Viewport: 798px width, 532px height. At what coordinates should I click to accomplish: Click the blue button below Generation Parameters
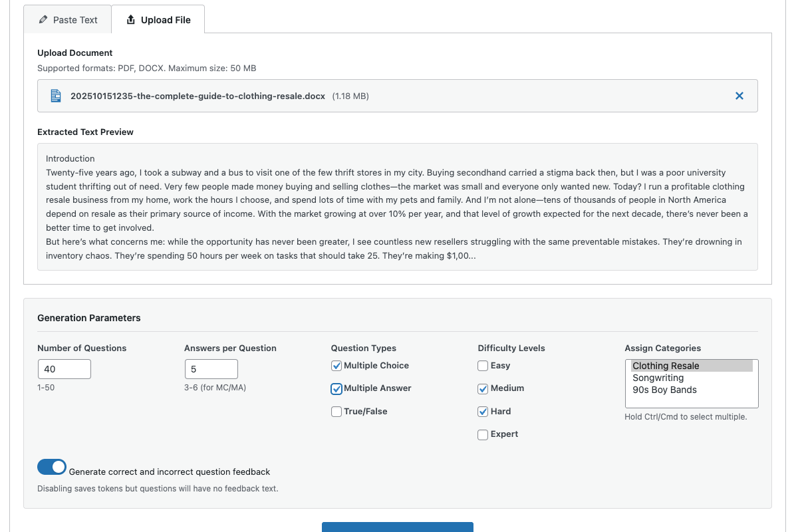point(397,527)
